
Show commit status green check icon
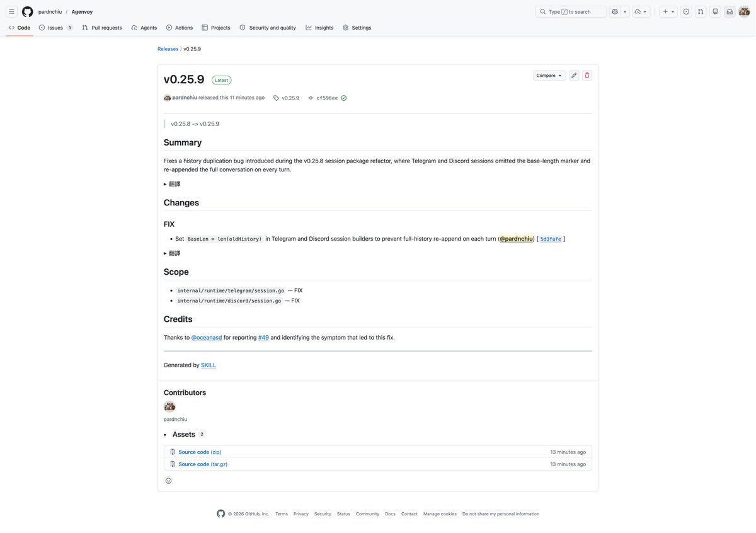pos(344,98)
